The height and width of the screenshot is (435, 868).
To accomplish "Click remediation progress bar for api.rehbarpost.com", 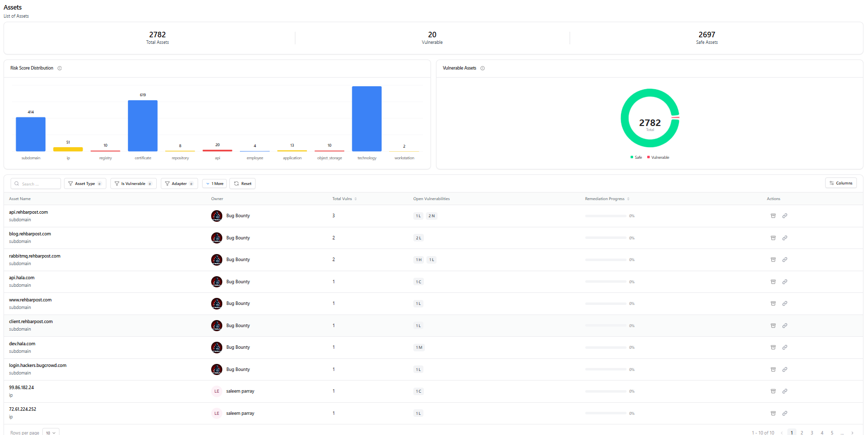I will point(605,216).
